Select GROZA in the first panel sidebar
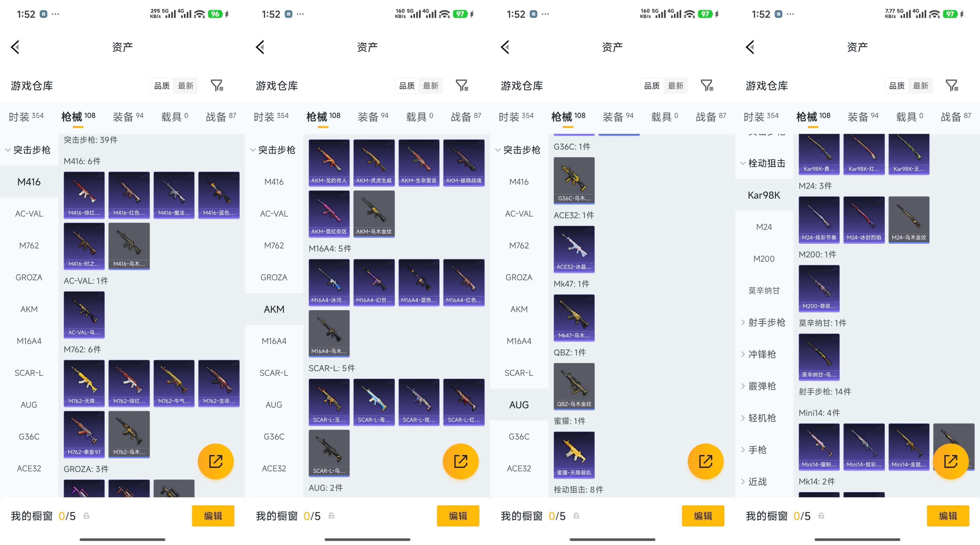 (29, 277)
